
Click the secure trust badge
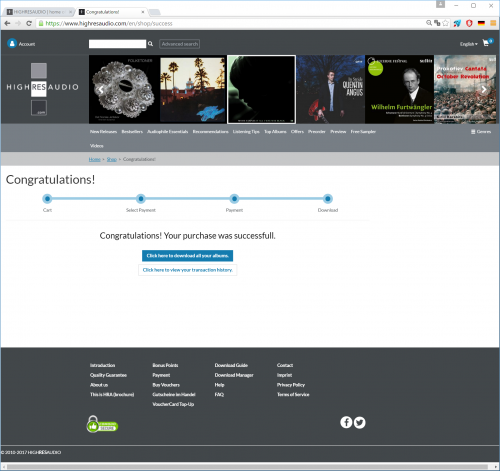coord(102,424)
